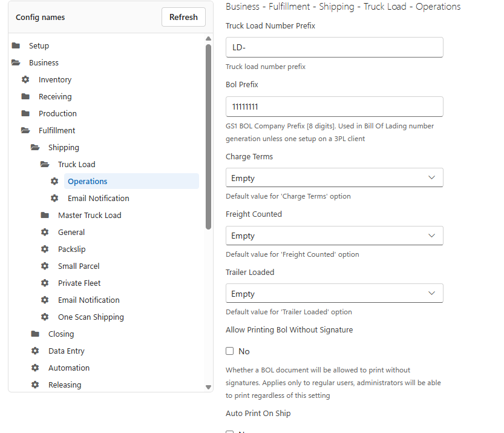The height and width of the screenshot is (433, 504).
Task: Open the Freight Counted dropdown
Action: (334, 236)
